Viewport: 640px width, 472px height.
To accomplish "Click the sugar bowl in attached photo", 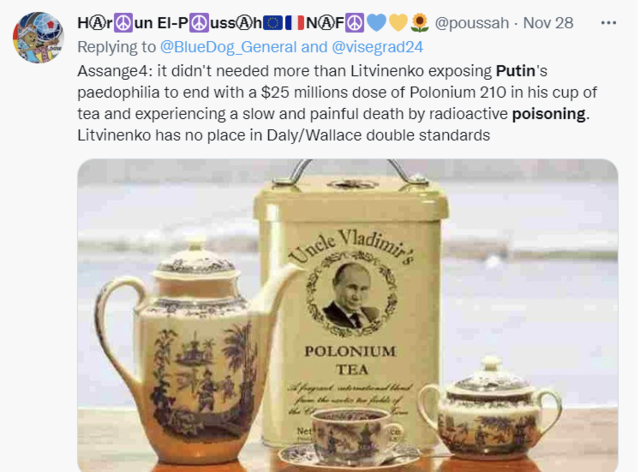I will tap(490, 408).
